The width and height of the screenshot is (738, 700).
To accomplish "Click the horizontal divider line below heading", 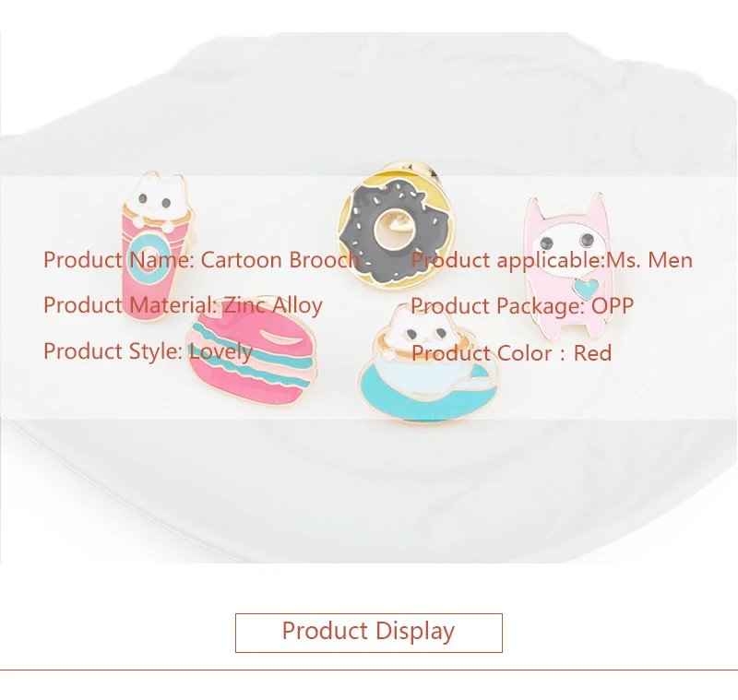I will pos(369,670).
